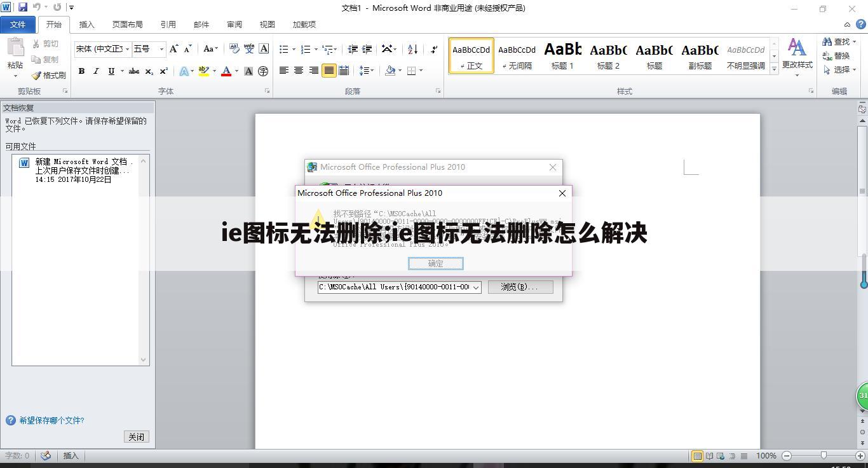Screen dimensions: 868x468
Task: Align text left
Action: click(x=284, y=71)
